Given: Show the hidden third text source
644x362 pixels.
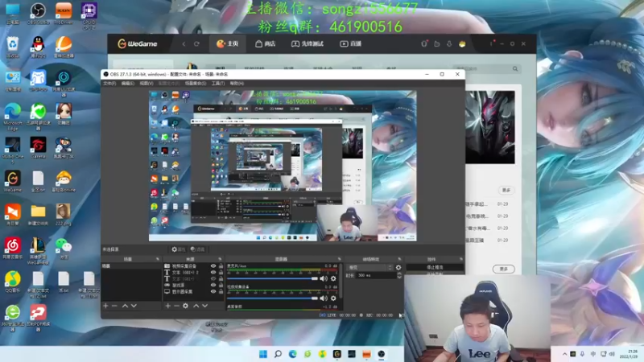Looking at the screenshot, I should [213, 278].
